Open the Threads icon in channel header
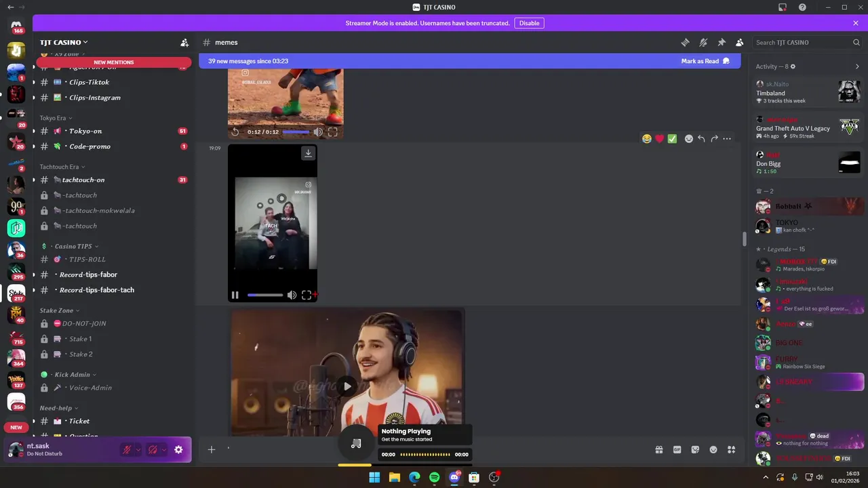This screenshot has width=868, height=488. [685, 42]
